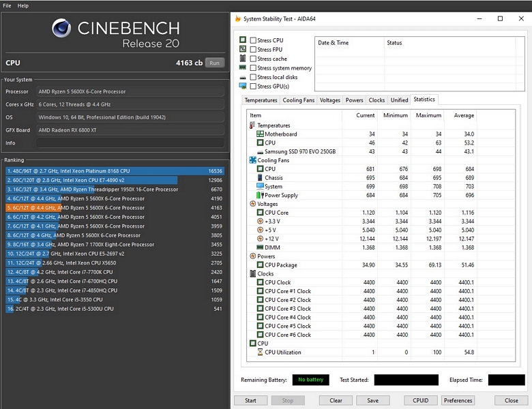Click the DIMM memory icon
Screen dimensions: 532x409
click(x=260, y=247)
